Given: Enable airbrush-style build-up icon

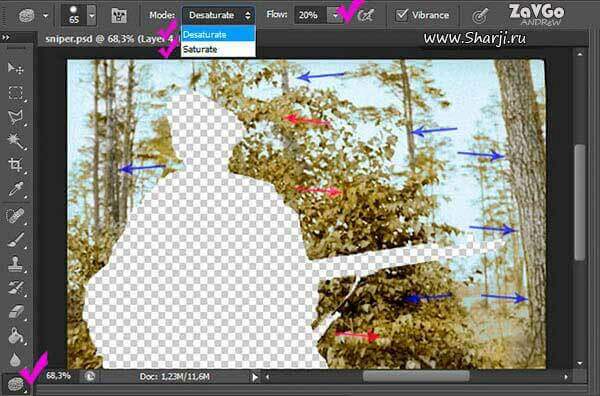Looking at the screenshot, I should tap(366, 16).
